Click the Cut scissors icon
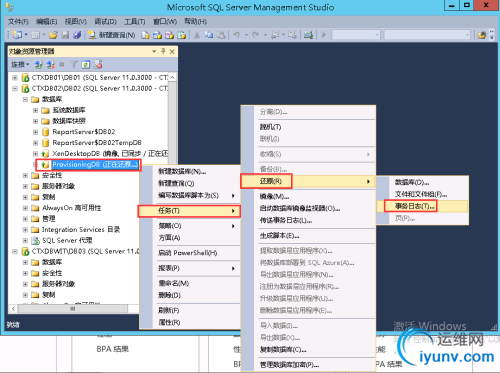This screenshot has width=500, height=373. (x=197, y=35)
